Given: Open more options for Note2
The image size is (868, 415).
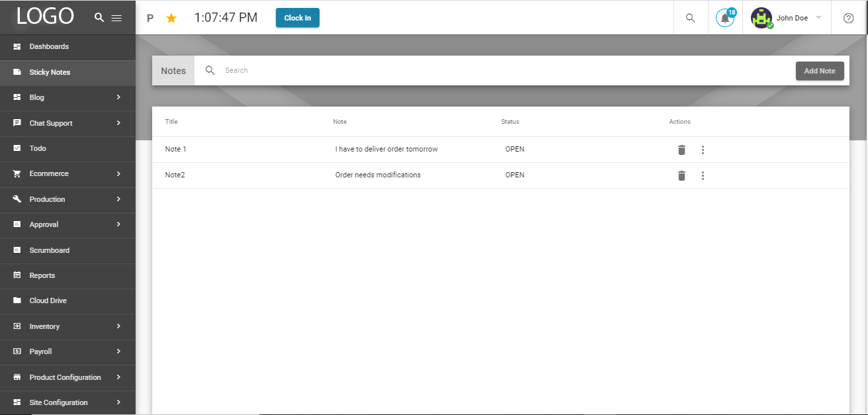Looking at the screenshot, I should (703, 175).
